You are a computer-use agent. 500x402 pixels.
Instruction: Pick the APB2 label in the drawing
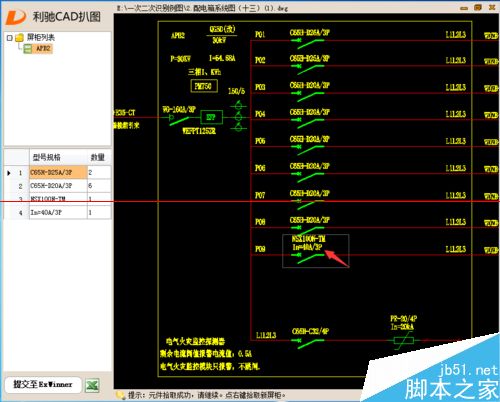[x=178, y=35]
